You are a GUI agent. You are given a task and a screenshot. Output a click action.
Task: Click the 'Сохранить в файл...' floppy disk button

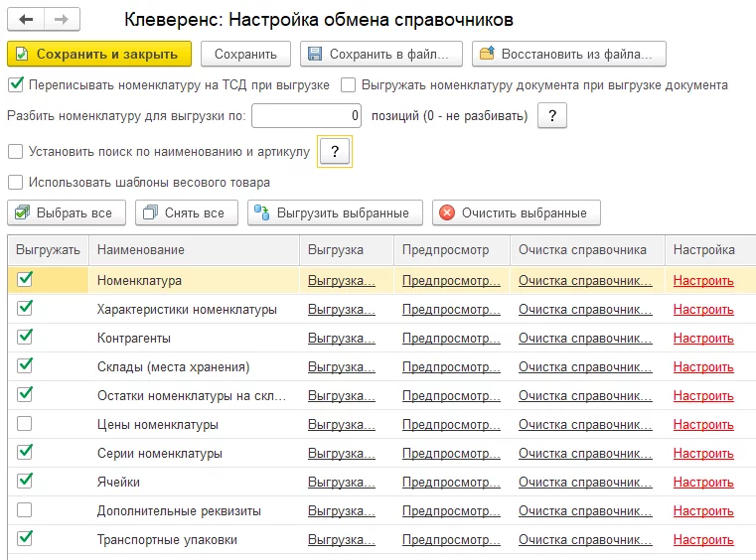tap(380, 54)
